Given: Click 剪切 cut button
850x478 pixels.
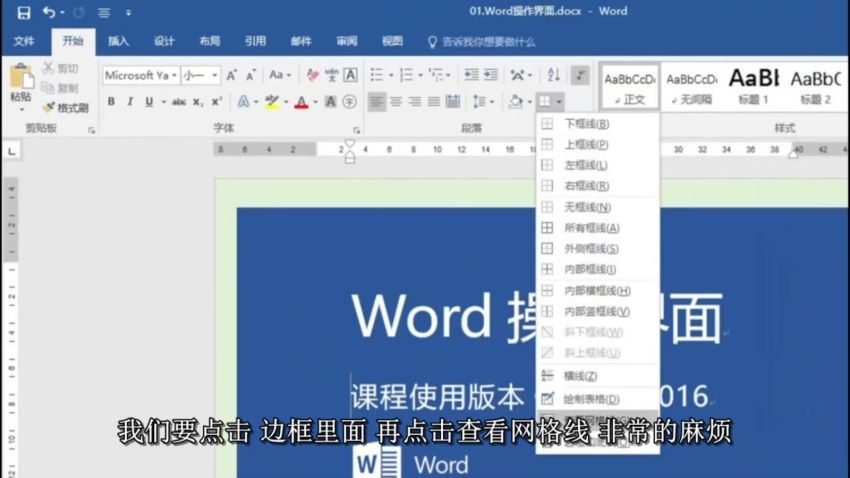Looking at the screenshot, I should (x=60, y=68).
